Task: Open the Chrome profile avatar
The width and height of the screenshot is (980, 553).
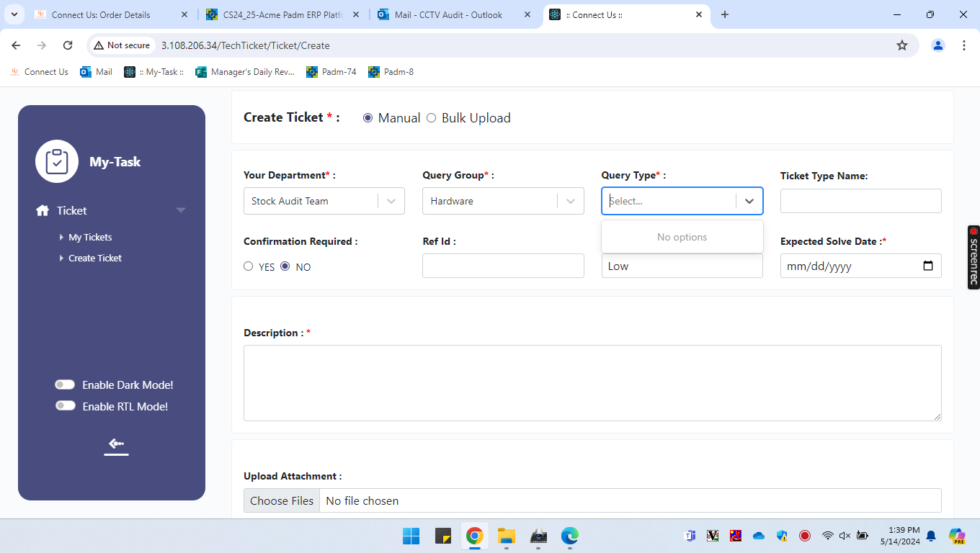Action: pos(938,45)
